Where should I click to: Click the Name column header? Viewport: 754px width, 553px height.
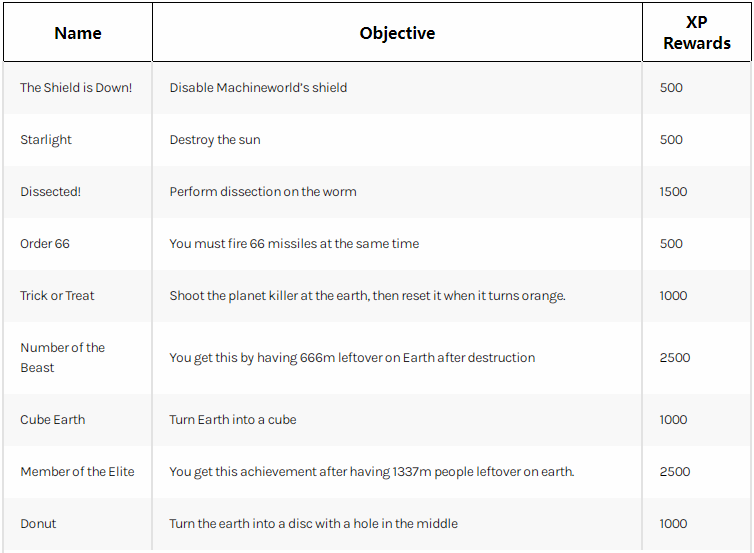click(x=78, y=33)
